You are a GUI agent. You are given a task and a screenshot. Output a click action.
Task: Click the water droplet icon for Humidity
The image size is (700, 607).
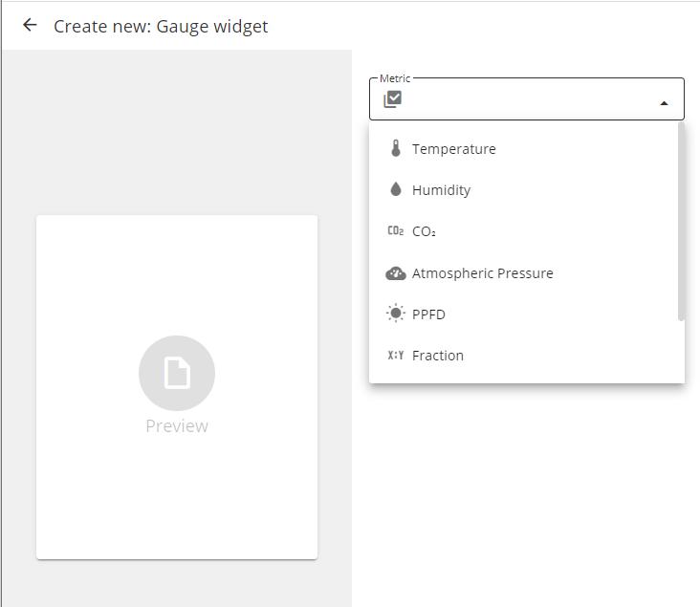point(396,189)
